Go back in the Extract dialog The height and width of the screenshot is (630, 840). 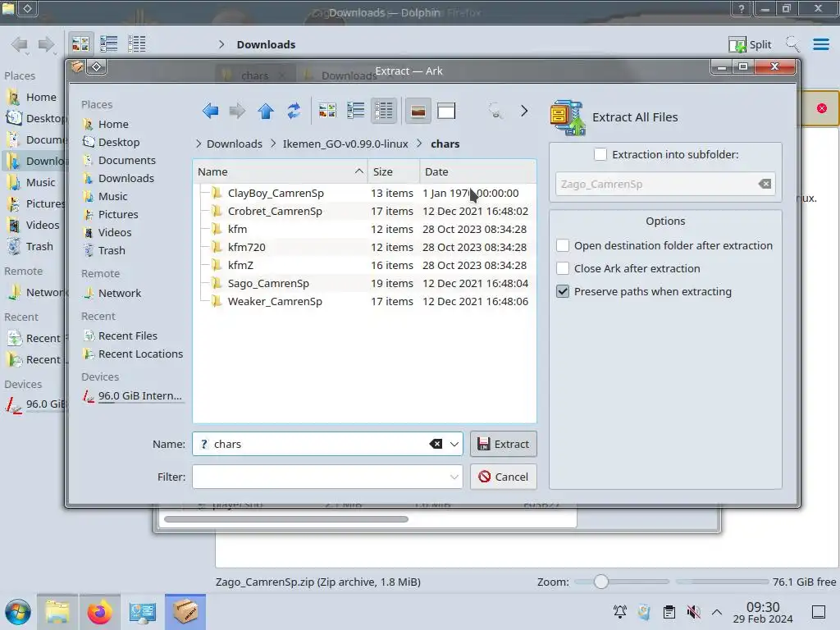(x=211, y=111)
